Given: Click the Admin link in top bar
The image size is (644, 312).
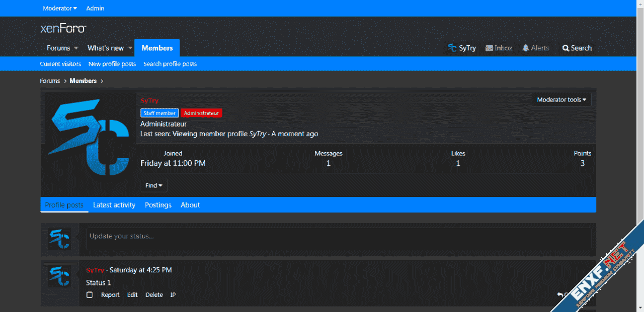Looking at the screenshot, I should [95, 8].
